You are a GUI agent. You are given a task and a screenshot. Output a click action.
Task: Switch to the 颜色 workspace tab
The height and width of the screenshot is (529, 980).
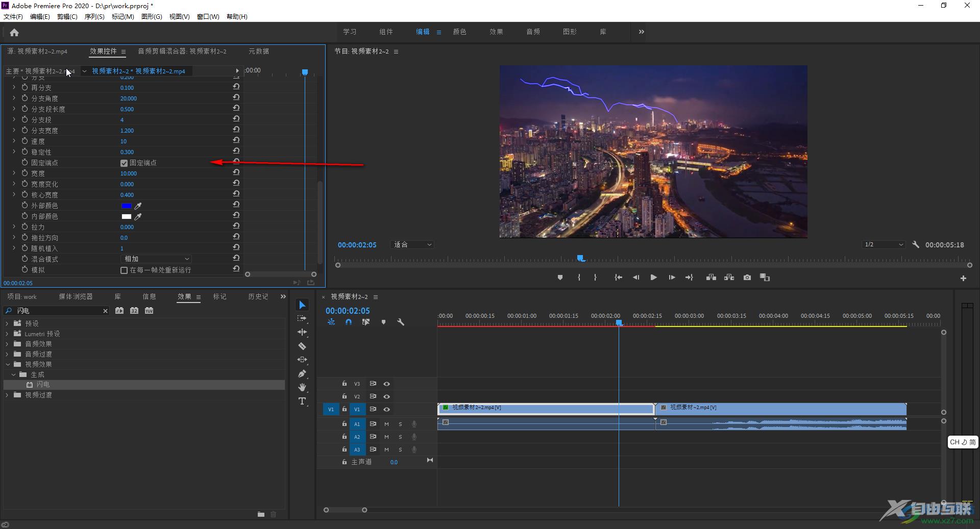(459, 32)
